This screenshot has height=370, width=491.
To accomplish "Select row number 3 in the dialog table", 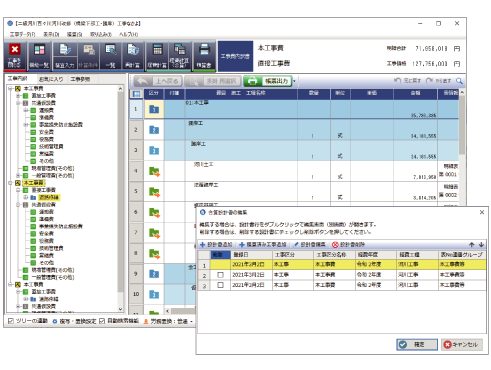I will (204, 286).
